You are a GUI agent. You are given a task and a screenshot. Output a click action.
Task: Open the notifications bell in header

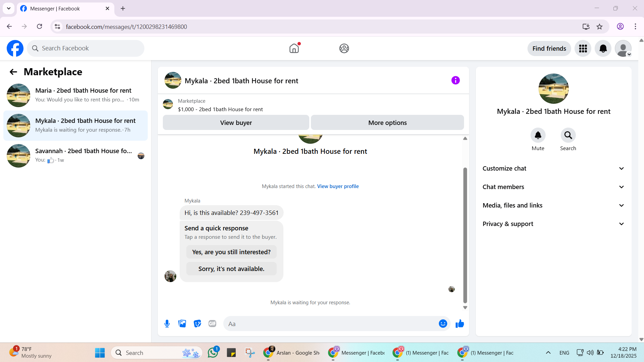click(x=603, y=49)
